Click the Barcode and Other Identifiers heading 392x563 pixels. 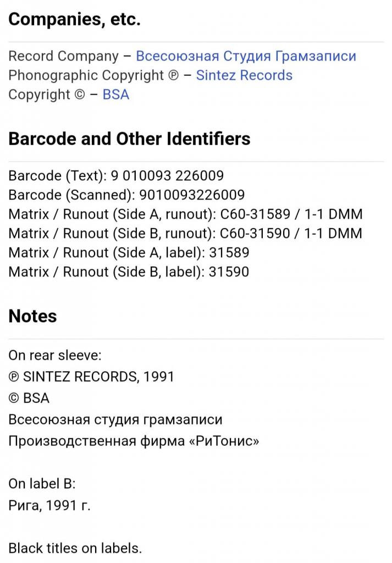click(x=129, y=139)
